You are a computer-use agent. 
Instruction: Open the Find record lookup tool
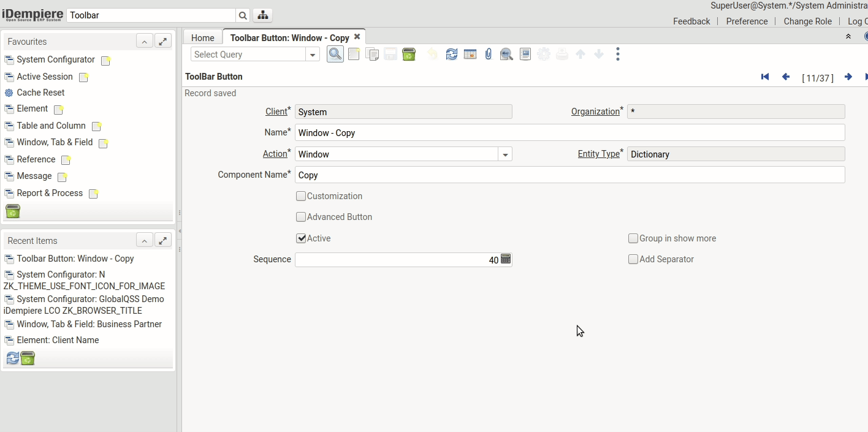[335, 54]
